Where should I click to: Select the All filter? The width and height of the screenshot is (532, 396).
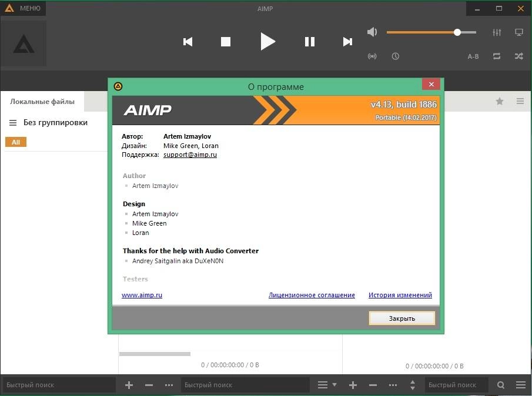(x=16, y=142)
